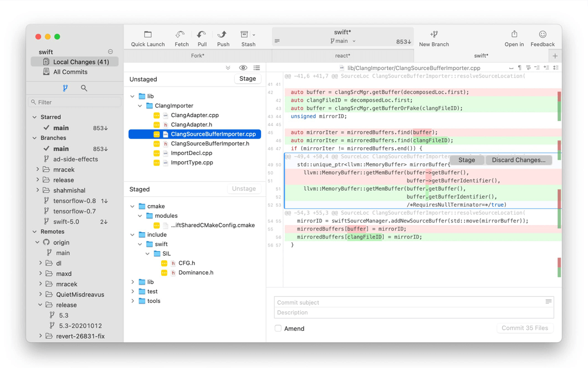Select the tensorflow-0.8 branch
Image resolution: width=588 pixels, height=368 pixels.
74,201
